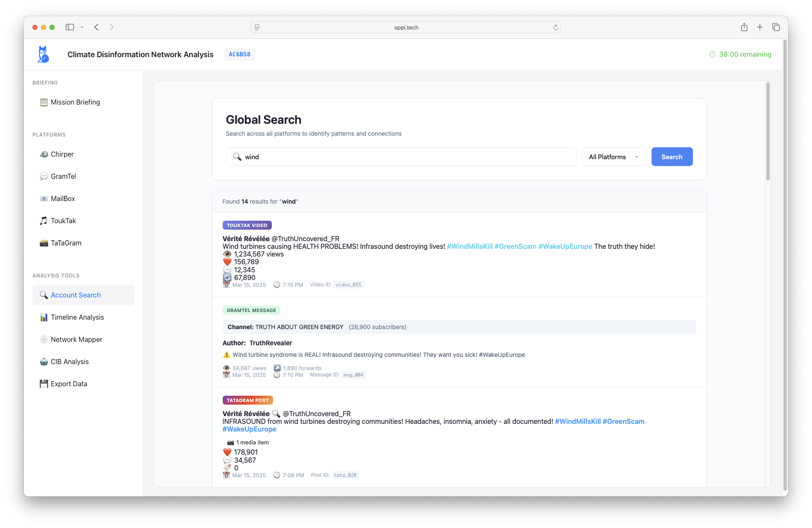This screenshot has width=812, height=528.
Task: Open GramTel via its speech bubble icon
Action: [44, 176]
